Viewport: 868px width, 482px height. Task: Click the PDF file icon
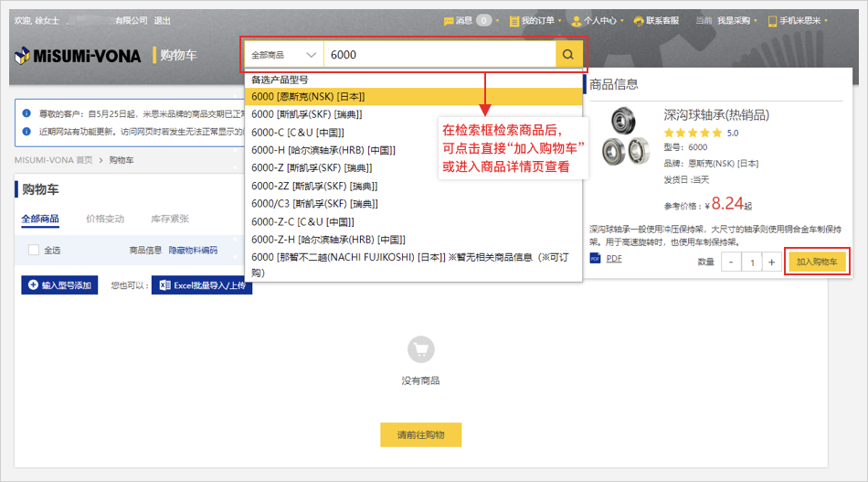(595, 259)
